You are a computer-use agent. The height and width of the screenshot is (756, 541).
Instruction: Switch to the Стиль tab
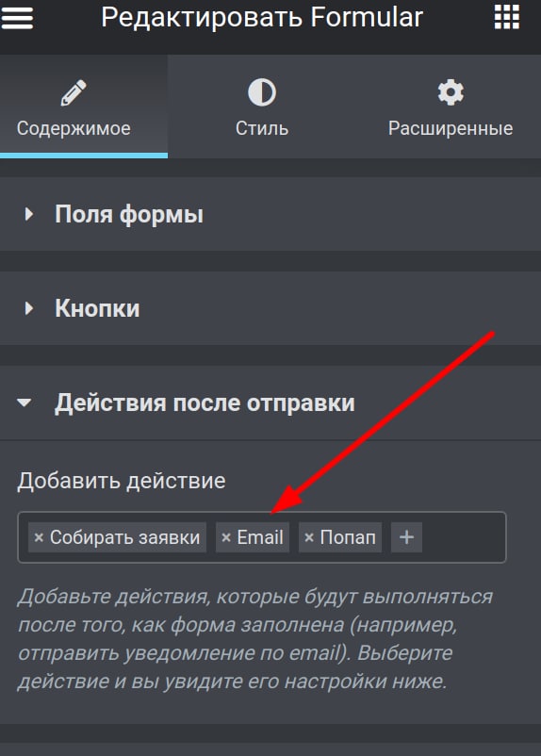(262, 107)
